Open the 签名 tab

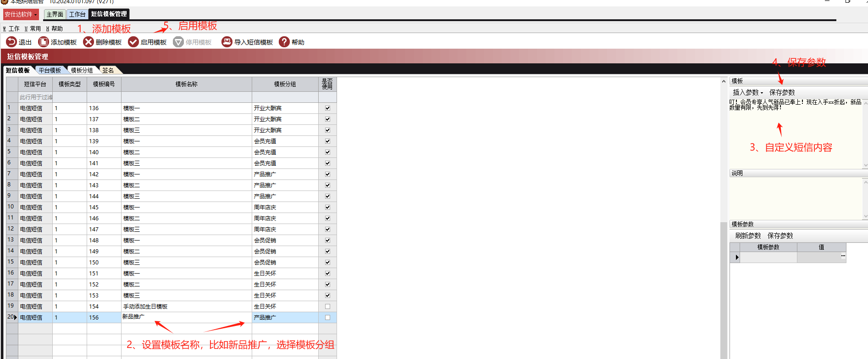[108, 70]
